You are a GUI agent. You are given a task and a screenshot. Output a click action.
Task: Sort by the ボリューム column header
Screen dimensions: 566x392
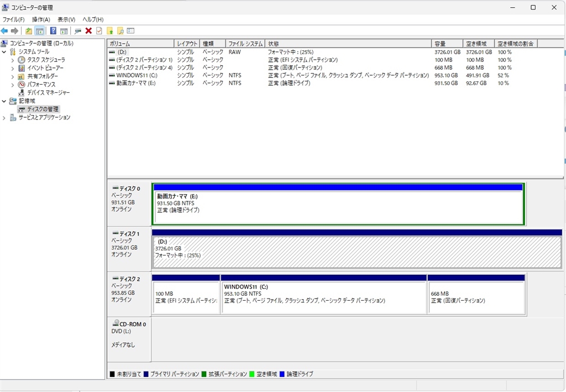tap(140, 44)
